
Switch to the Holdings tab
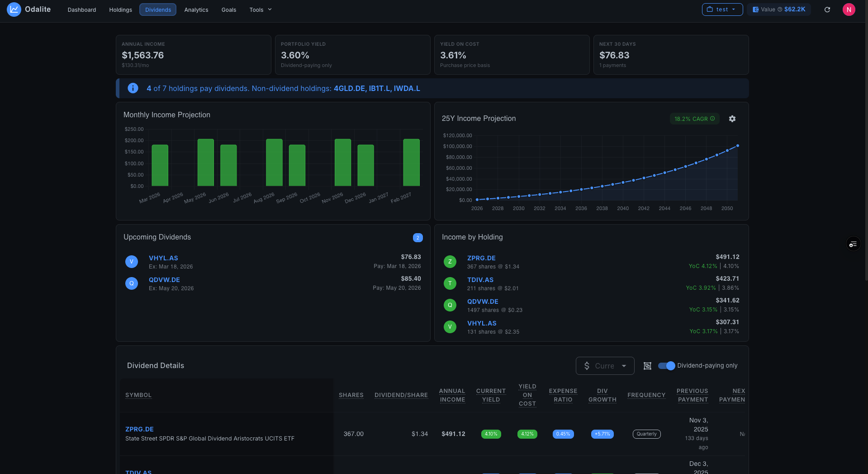(120, 10)
